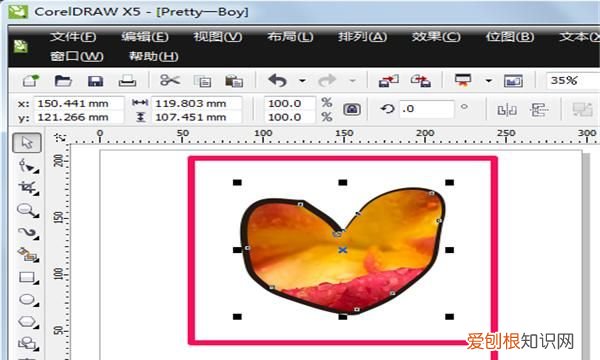This screenshot has height=360, width=600.
Task: Click the vertical scale factor 100.0 field
Action: point(290,117)
